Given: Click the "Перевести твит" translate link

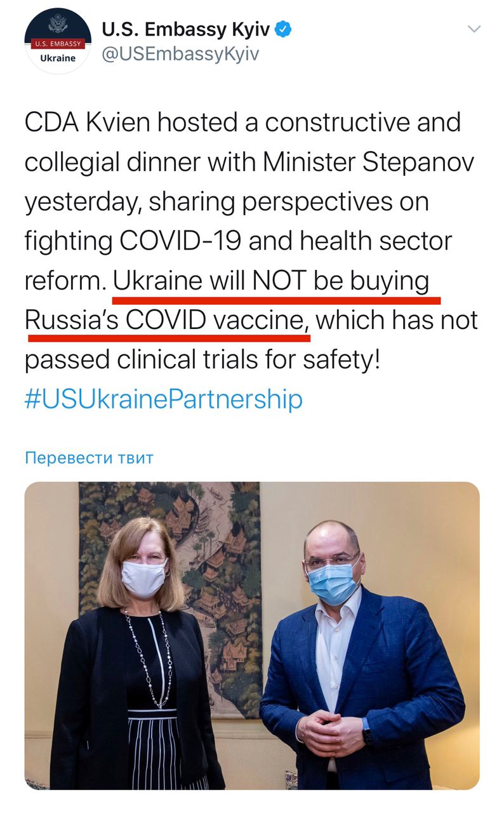Looking at the screenshot, I should click(x=89, y=457).
